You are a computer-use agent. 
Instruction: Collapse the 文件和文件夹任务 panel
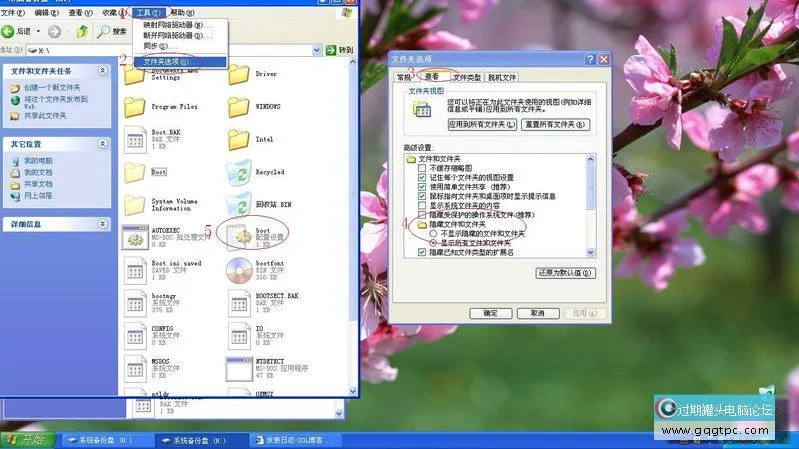click(102, 70)
